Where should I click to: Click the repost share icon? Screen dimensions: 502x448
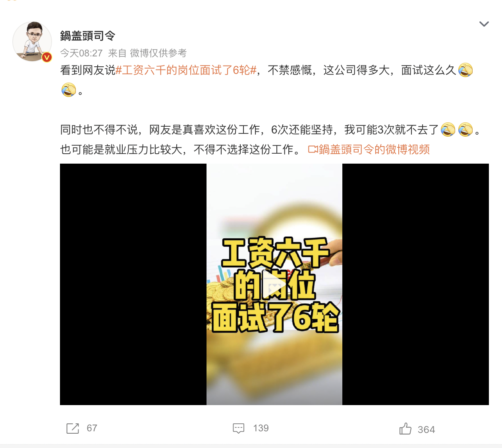73,428
